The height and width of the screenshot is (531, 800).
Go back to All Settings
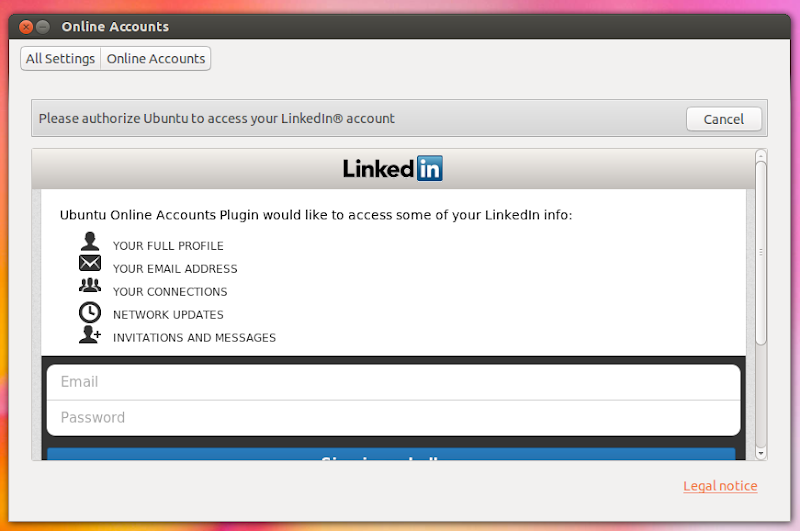coord(61,59)
